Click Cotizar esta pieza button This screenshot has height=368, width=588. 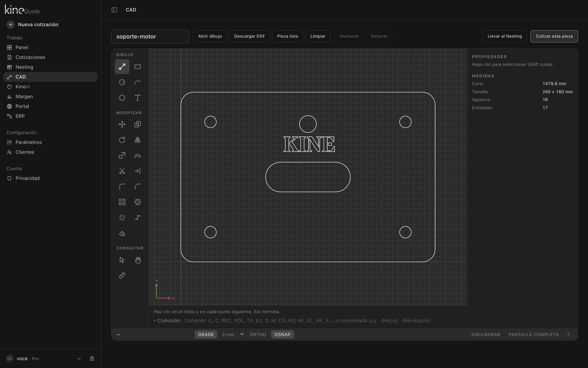pos(554,36)
